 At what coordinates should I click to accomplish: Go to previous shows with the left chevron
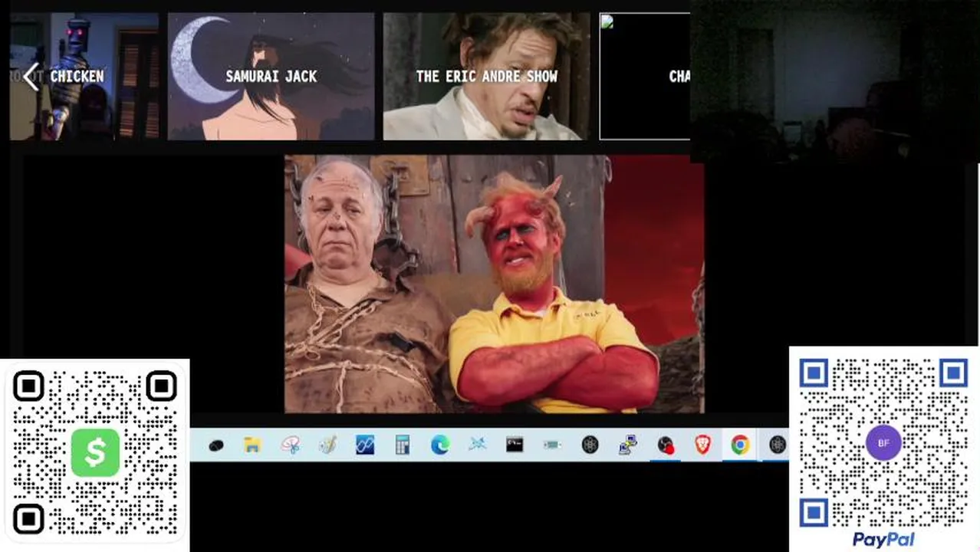31,77
